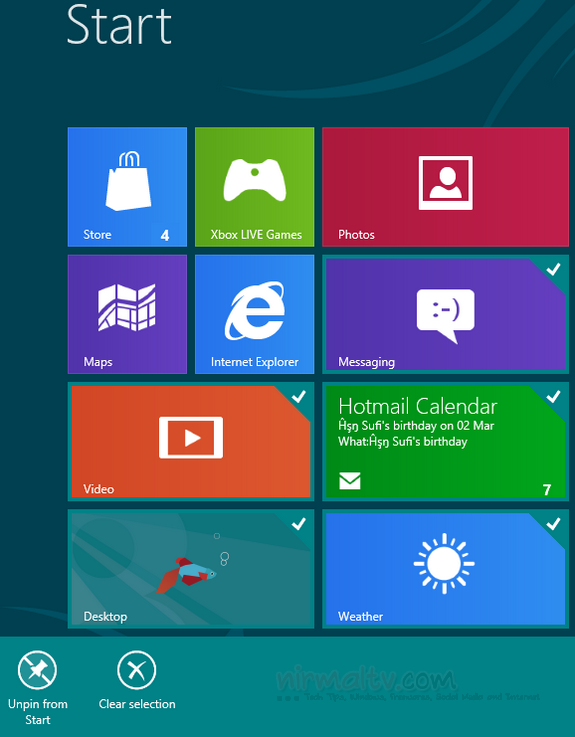The height and width of the screenshot is (737, 575).
Task: Uncheck the Messaging tile's selection checkmark
Action: click(553, 269)
